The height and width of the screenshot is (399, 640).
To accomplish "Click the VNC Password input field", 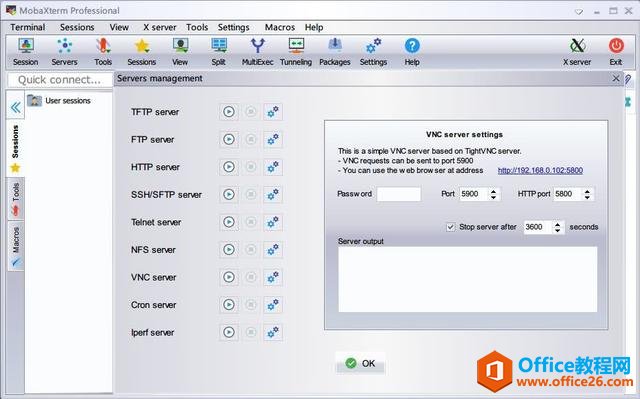I will click(399, 194).
